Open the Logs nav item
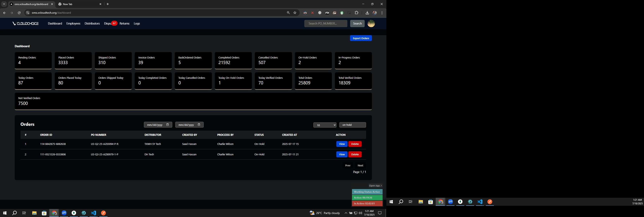Image resolution: width=644 pixels, height=217 pixels. tap(137, 24)
